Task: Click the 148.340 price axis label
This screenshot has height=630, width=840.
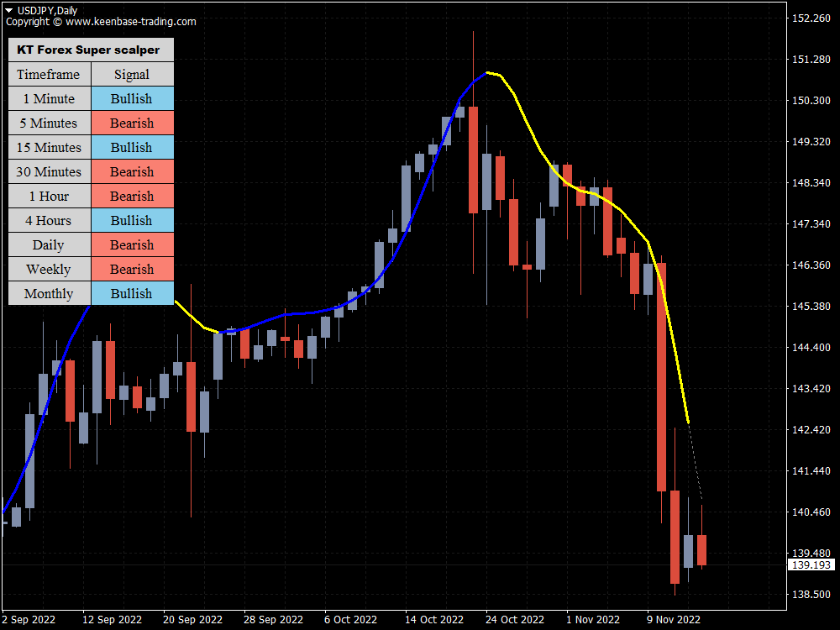Action: pos(811,182)
